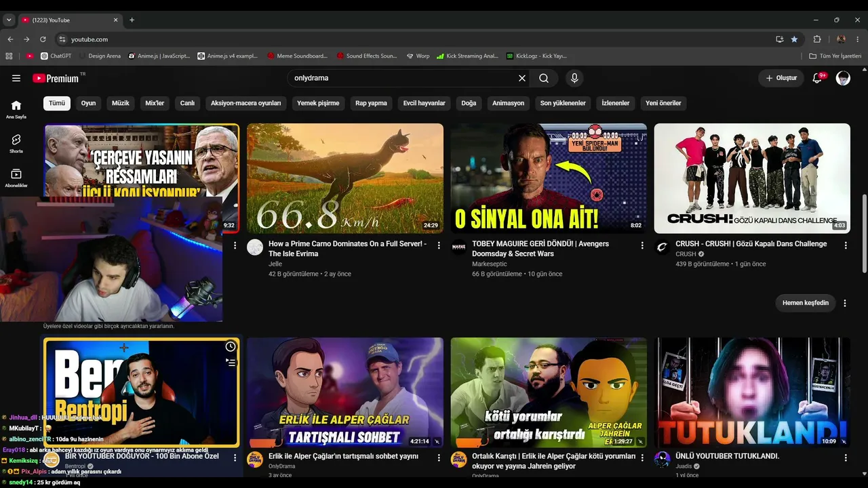Open more options for Ortalık Karıştı video

click(x=642, y=458)
